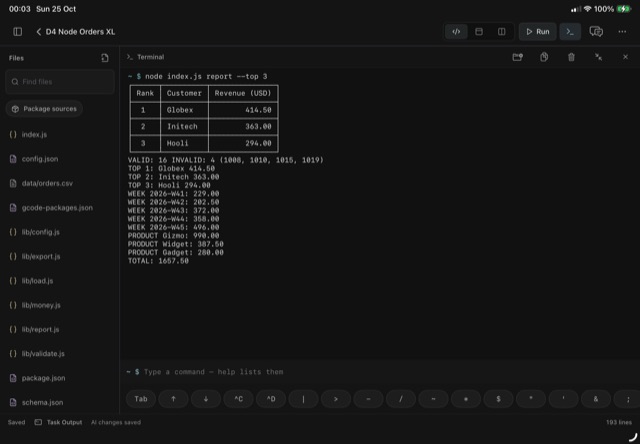
Task: Copy terminal output icon
Action: click(544, 57)
